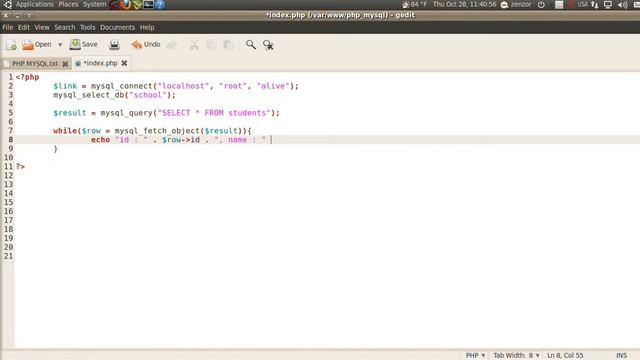Open the zenzor user menu
640x360 pixels.
(516, 4)
